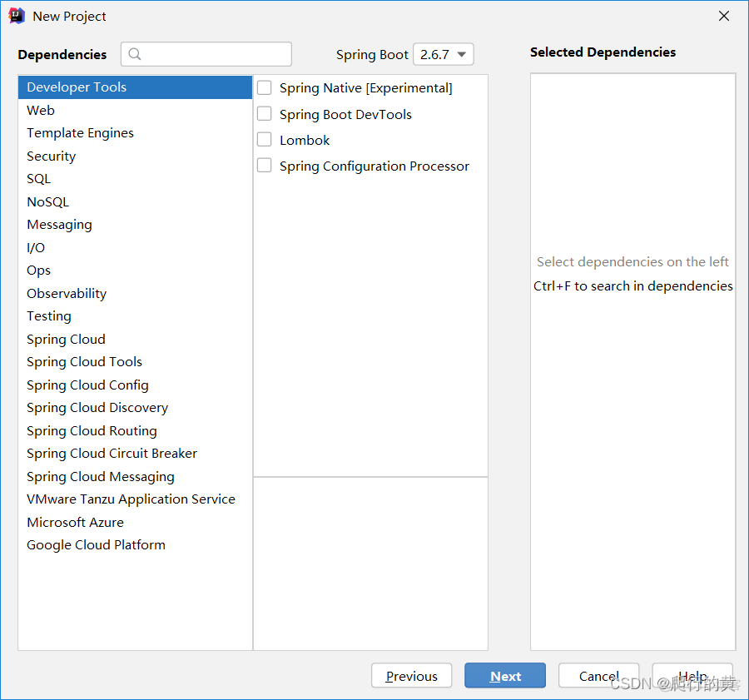Close the New Project dialog

click(723, 16)
